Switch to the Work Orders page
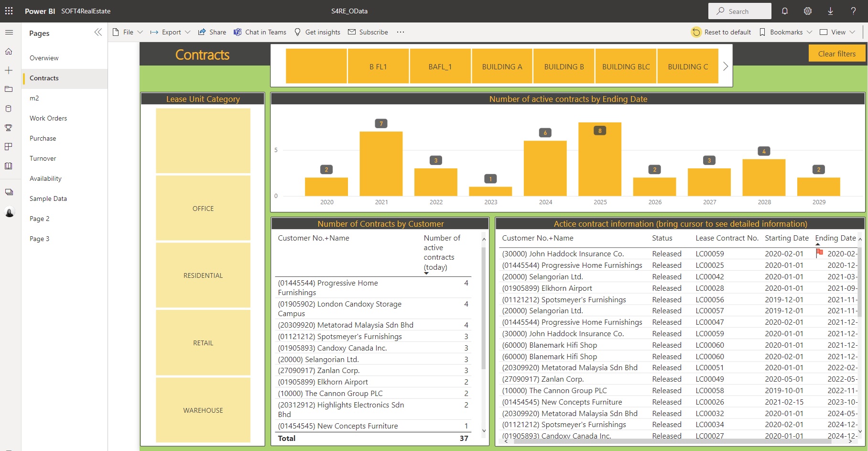The image size is (868, 451). (x=48, y=118)
